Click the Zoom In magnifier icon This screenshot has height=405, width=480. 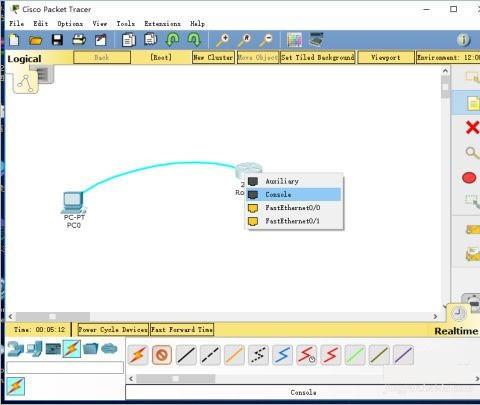223,40
